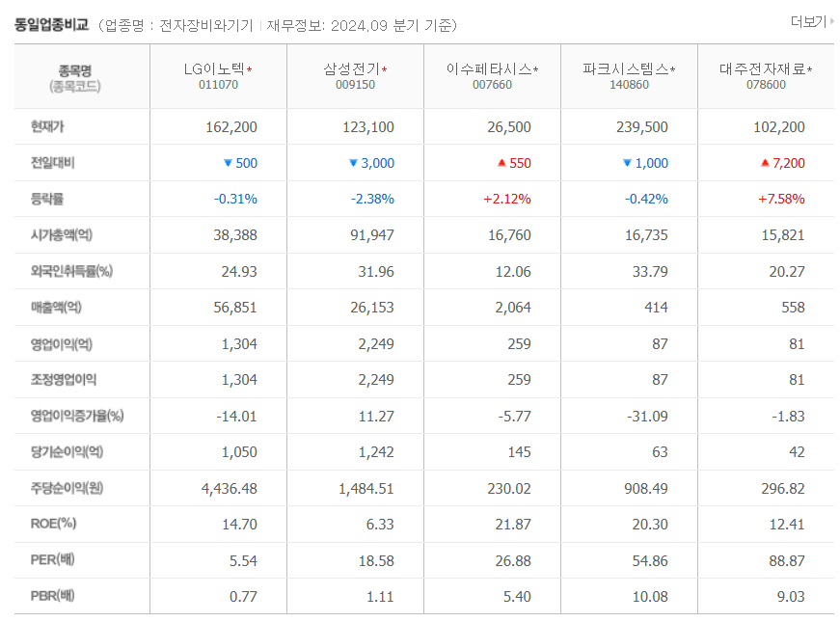This screenshot has height=622, width=840.
Task: Open the 더보기 link
Action: (808, 20)
